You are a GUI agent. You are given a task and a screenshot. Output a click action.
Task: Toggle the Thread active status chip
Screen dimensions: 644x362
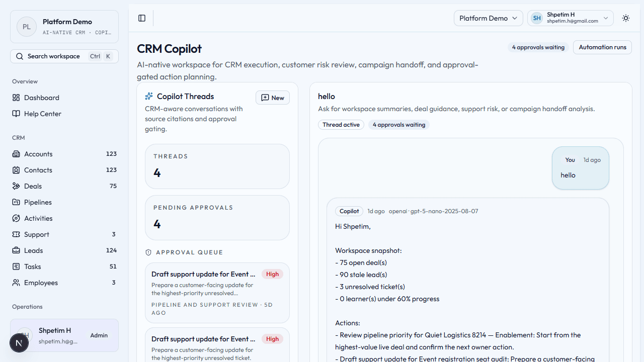click(341, 125)
